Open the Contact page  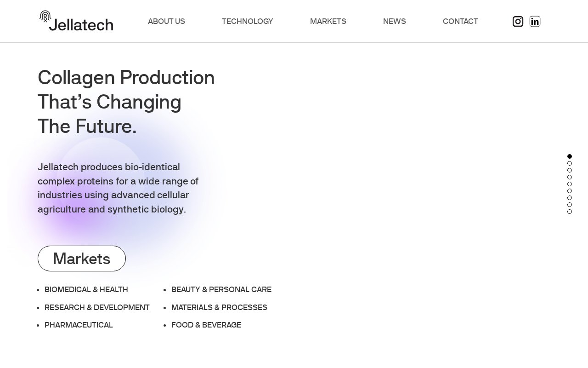pos(460,21)
